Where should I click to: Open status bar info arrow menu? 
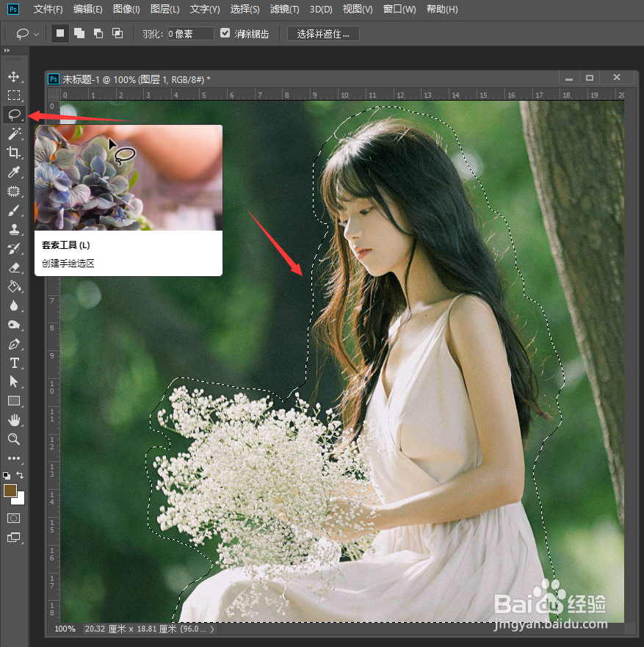tap(212, 629)
